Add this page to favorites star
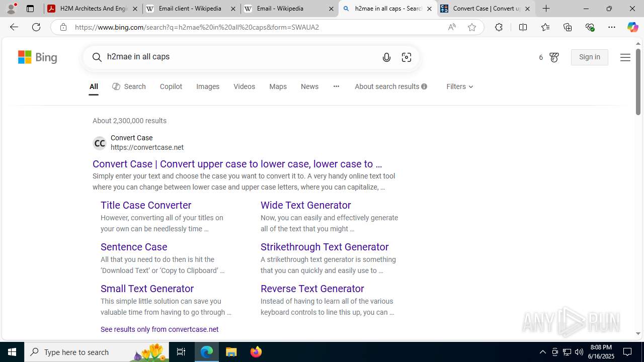Screen dimensions: 644x362 tap(472, 27)
